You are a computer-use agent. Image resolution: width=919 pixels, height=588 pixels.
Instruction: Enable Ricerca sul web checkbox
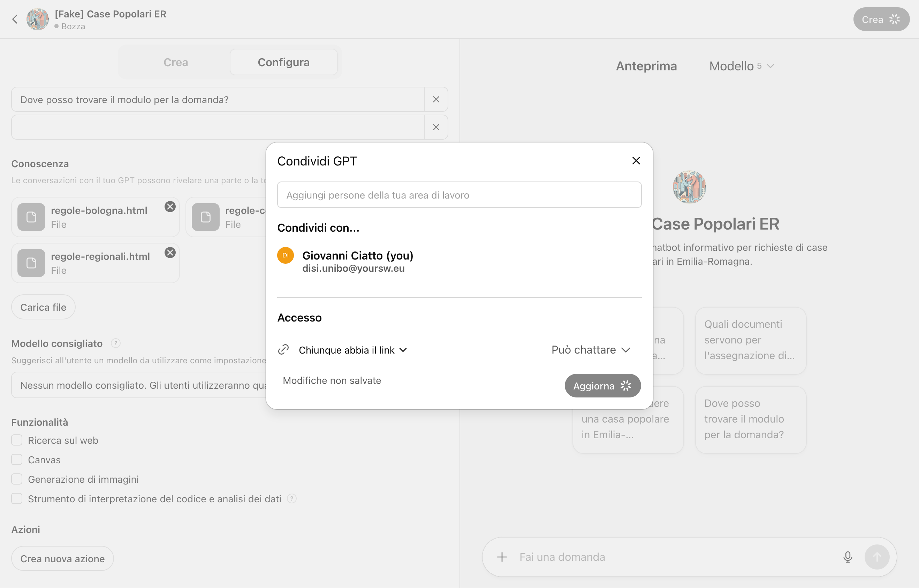(17, 440)
